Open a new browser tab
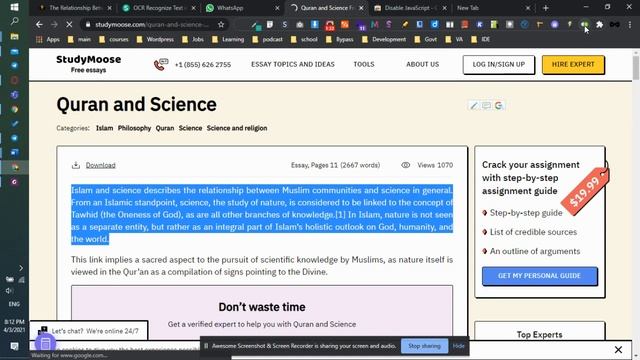 [x=546, y=8]
